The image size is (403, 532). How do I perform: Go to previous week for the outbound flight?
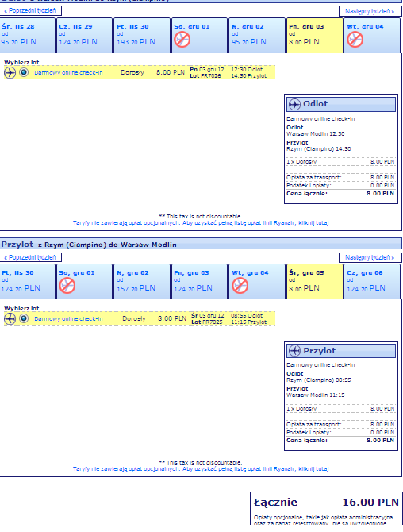coord(30,11)
